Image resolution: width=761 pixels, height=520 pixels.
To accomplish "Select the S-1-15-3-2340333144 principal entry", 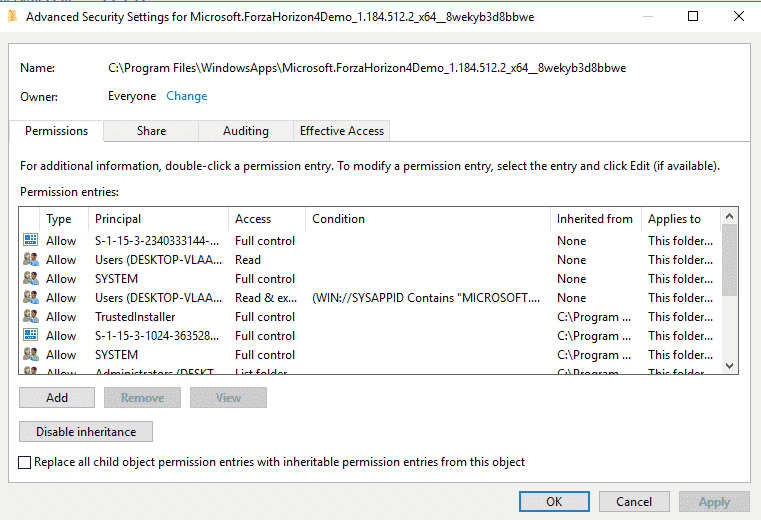I will point(157,241).
